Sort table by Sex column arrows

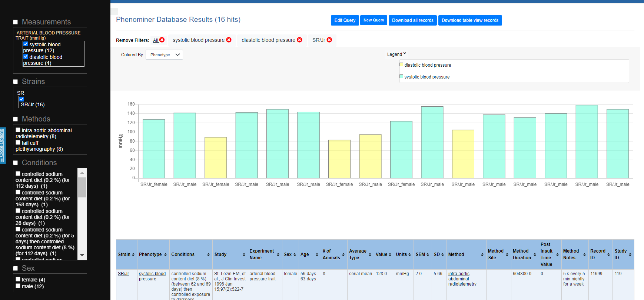tap(295, 255)
